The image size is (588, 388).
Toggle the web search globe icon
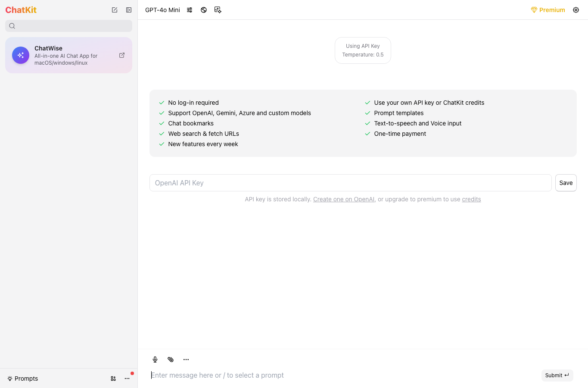tap(204, 10)
